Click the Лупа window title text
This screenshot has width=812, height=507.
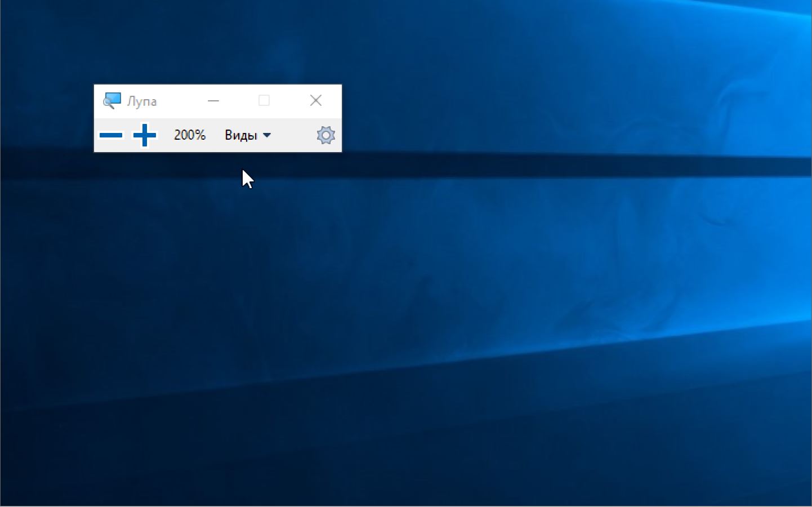tap(142, 101)
